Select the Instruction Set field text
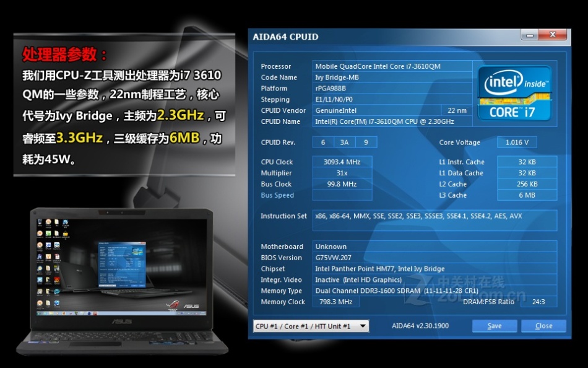 (x=435, y=221)
